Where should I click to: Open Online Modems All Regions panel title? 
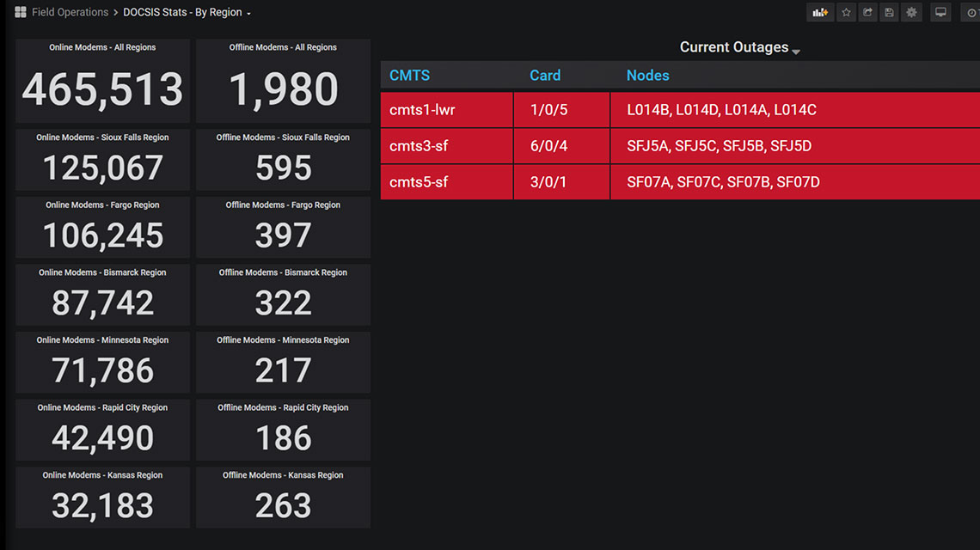pos(102,48)
